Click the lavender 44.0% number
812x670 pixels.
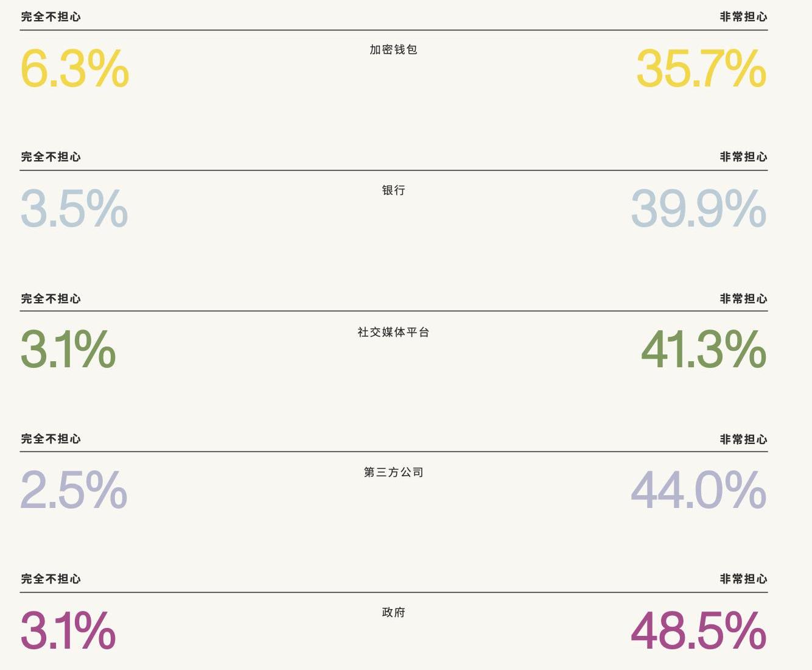(x=698, y=490)
